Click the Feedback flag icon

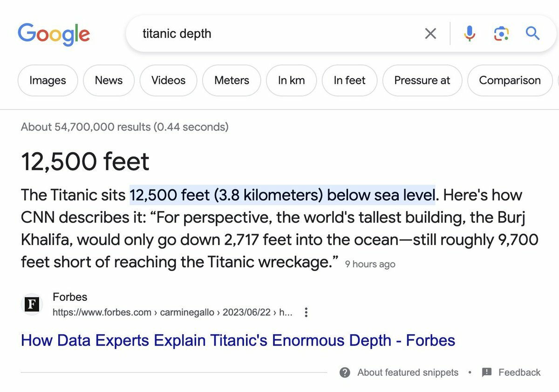(487, 372)
